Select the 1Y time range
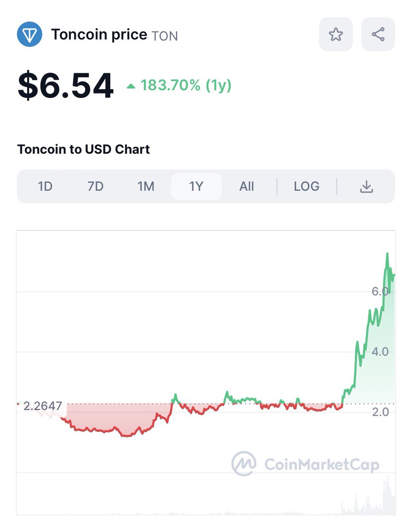This screenshot has height=532, width=412. point(196,187)
